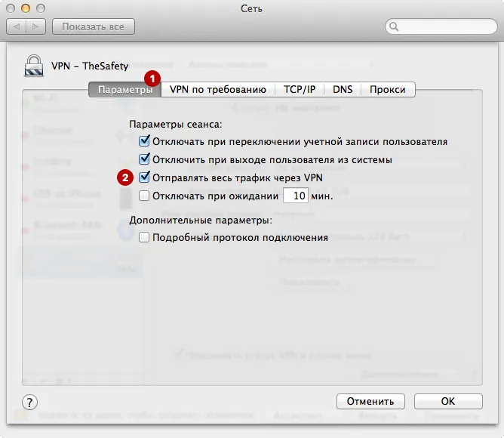Click the Отменить button
The width and height of the screenshot is (504, 438).
pos(370,401)
